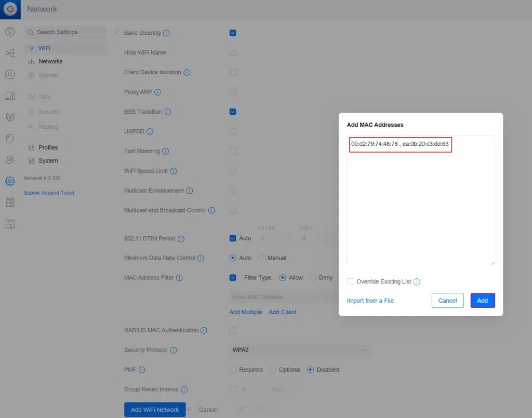Click the blue Add button in dialog
This screenshot has height=418, width=532.
[x=483, y=301]
